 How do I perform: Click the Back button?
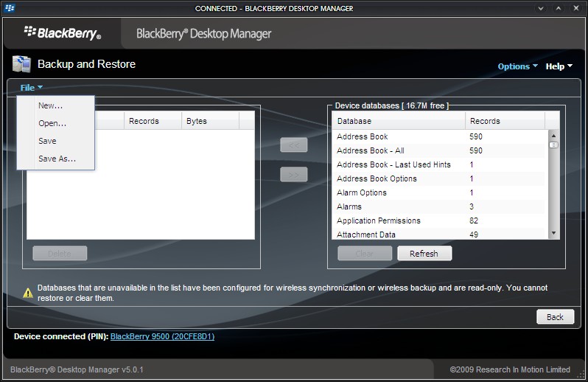(x=555, y=316)
